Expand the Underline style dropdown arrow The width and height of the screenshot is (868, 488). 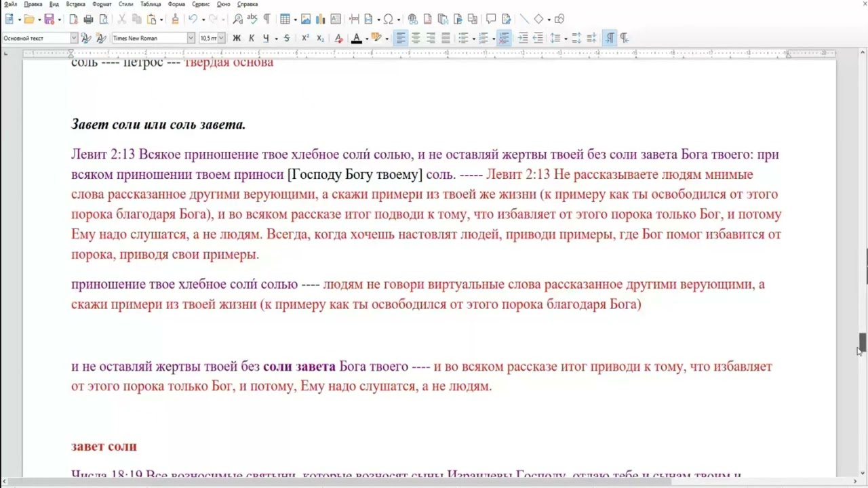click(276, 39)
